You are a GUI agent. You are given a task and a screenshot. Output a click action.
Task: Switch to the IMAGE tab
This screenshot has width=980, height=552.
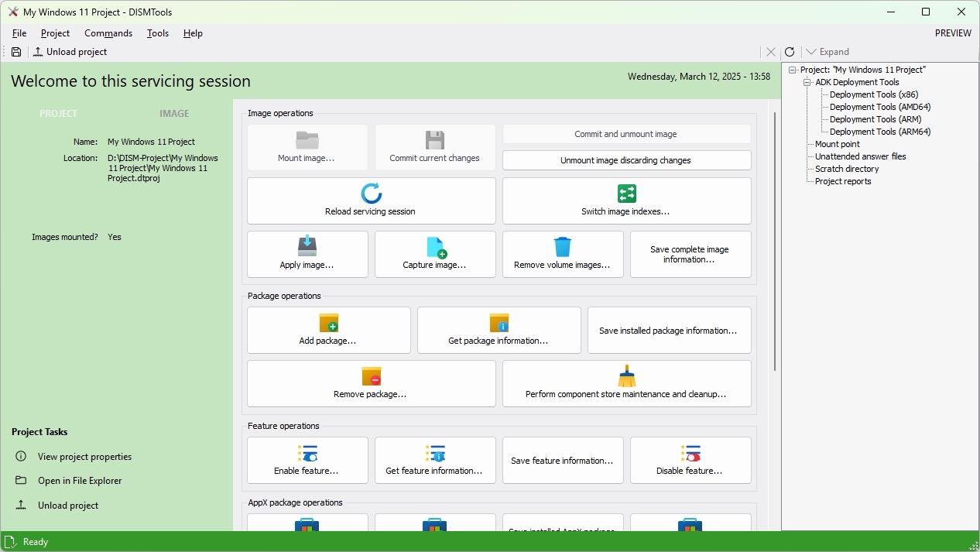[x=174, y=114]
